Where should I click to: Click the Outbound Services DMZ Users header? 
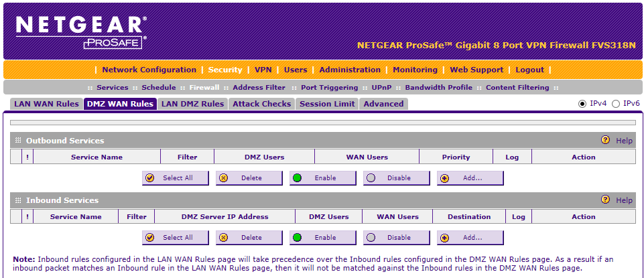(x=264, y=157)
